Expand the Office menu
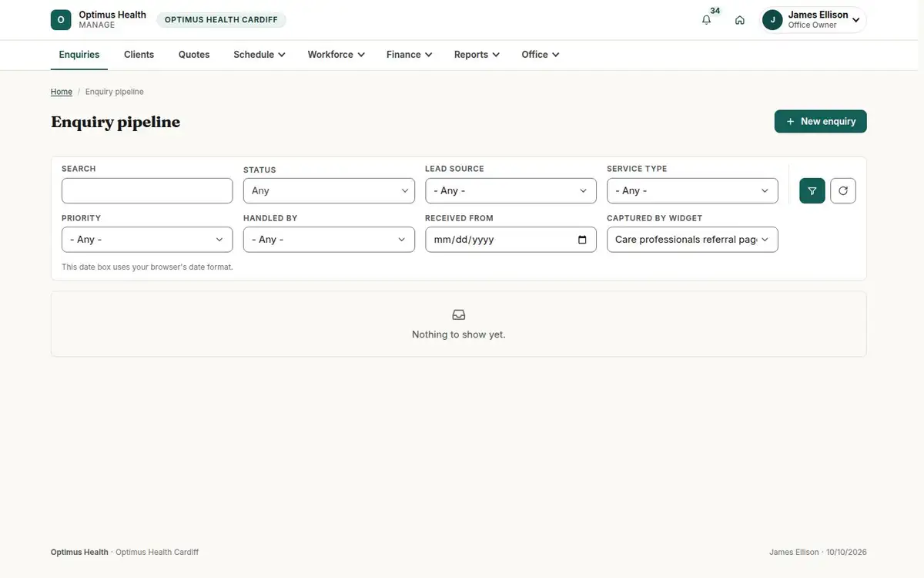The width and height of the screenshot is (924, 578). click(x=540, y=55)
